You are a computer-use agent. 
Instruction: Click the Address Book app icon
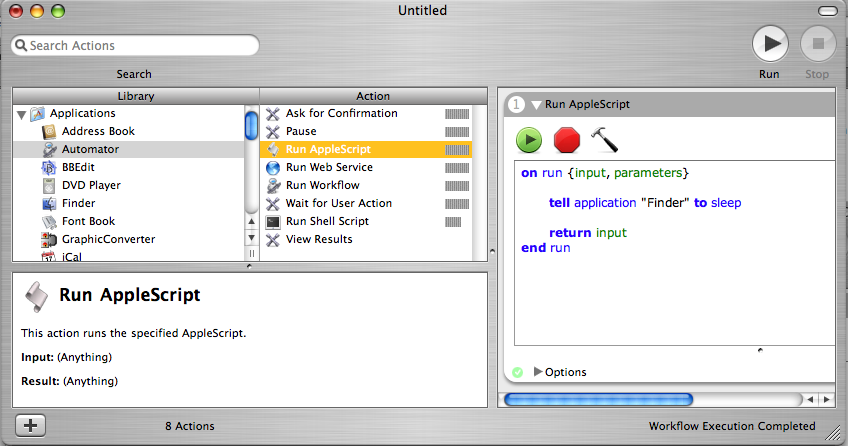tap(49, 131)
